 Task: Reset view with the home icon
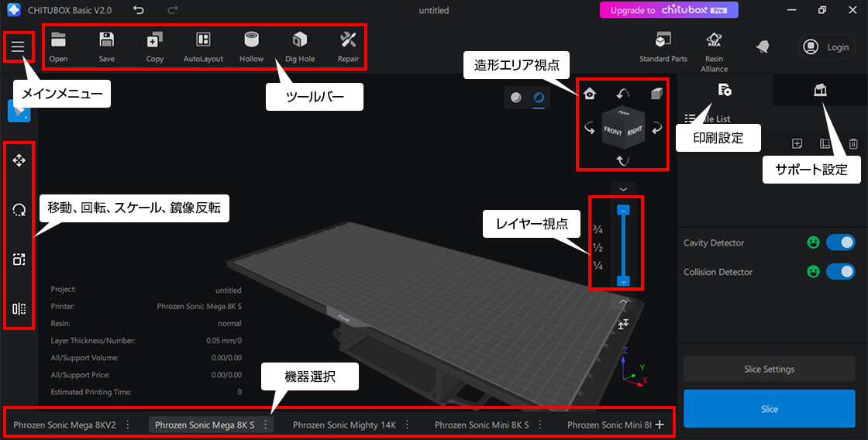(x=590, y=94)
